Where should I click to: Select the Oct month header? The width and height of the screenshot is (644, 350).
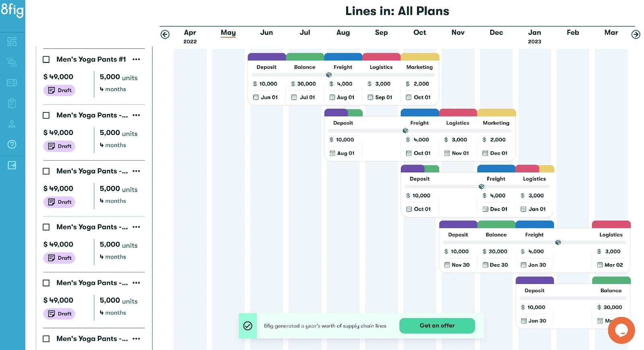(419, 33)
